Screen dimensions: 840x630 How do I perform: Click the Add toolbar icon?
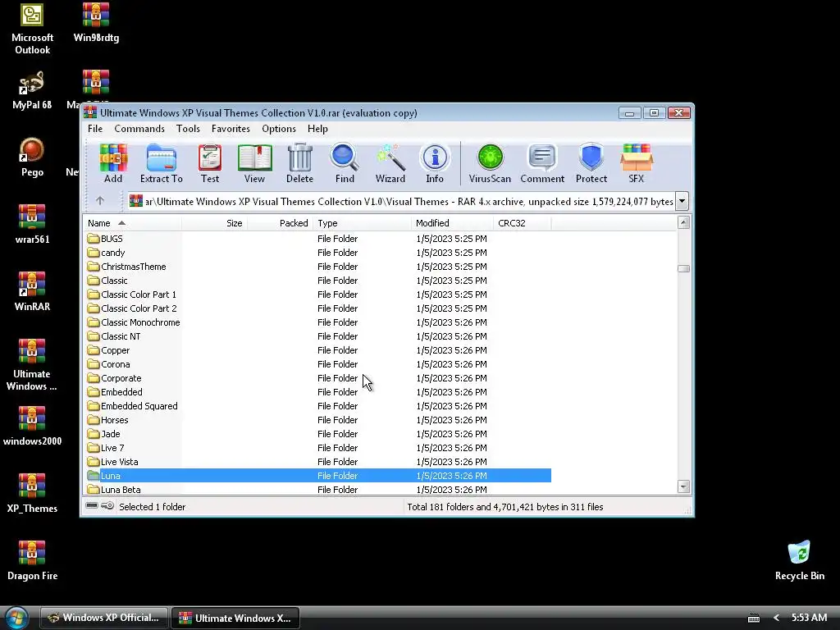tap(113, 163)
